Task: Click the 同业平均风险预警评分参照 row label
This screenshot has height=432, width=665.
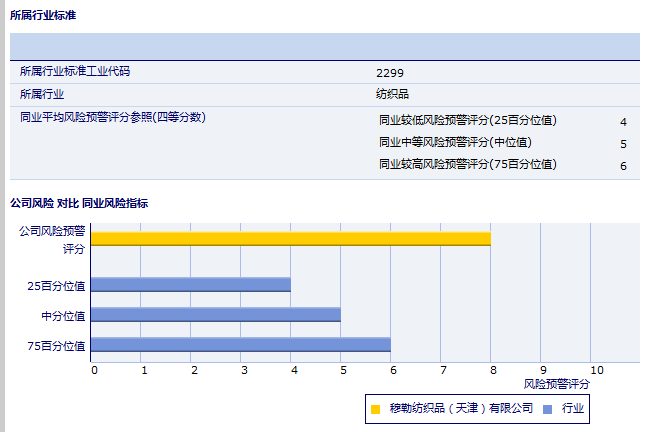Action: click(x=112, y=118)
